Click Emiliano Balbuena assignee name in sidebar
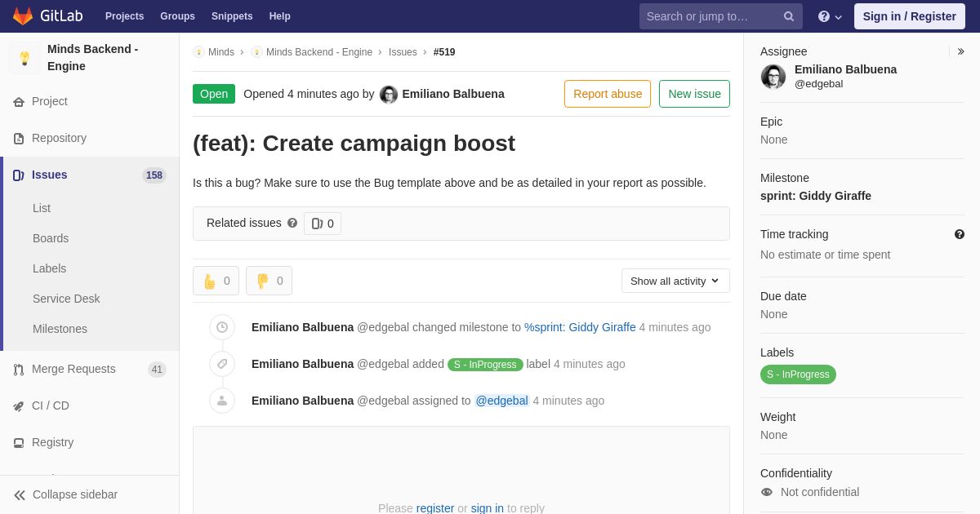The width and height of the screenshot is (980, 514). (x=845, y=69)
